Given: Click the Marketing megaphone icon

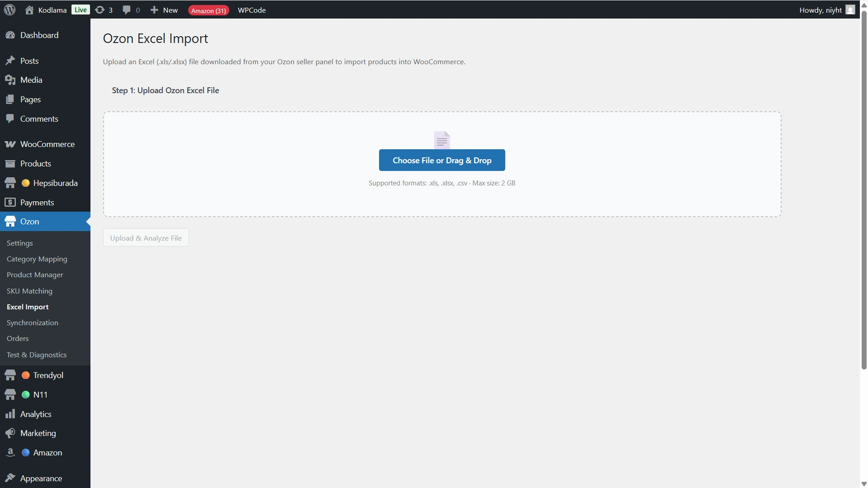Looking at the screenshot, I should point(10,433).
